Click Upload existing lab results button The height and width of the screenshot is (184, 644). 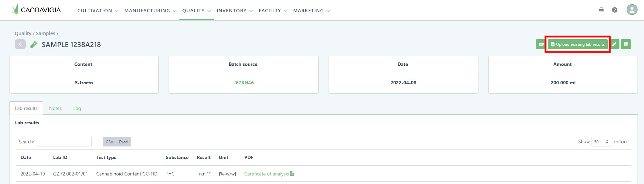(x=577, y=44)
